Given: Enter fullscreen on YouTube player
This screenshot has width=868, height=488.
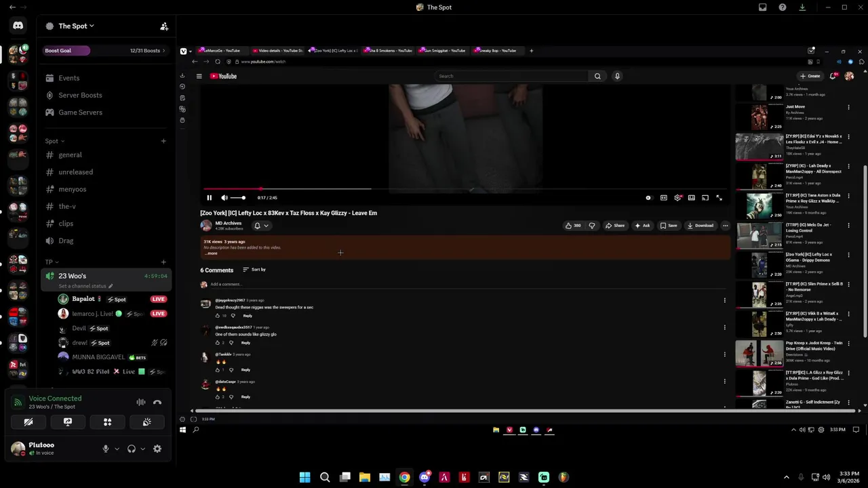Looking at the screenshot, I should click(719, 198).
